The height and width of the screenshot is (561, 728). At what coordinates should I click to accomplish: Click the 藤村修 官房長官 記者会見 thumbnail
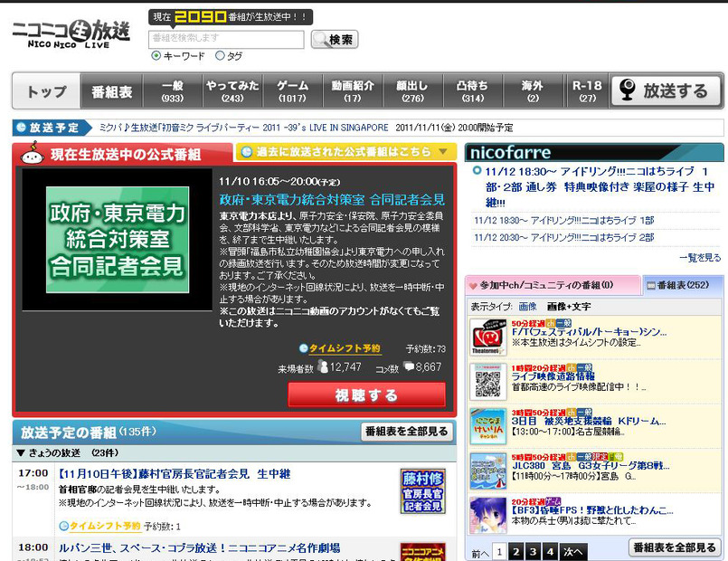pyautogui.click(x=423, y=490)
